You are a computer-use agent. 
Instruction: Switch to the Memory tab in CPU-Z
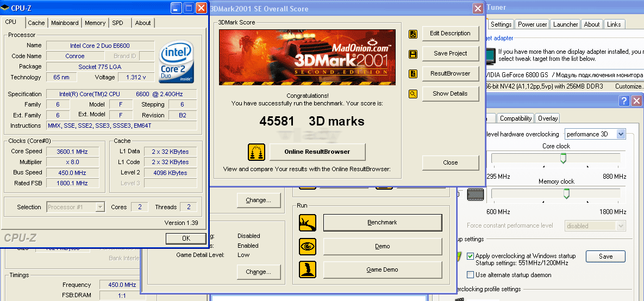[95, 23]
